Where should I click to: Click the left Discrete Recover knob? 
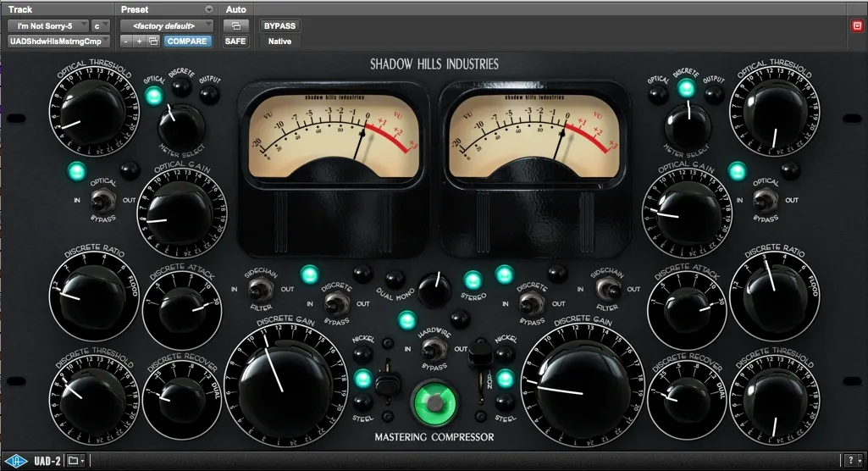pyautogui.click(x=183, y=400)
